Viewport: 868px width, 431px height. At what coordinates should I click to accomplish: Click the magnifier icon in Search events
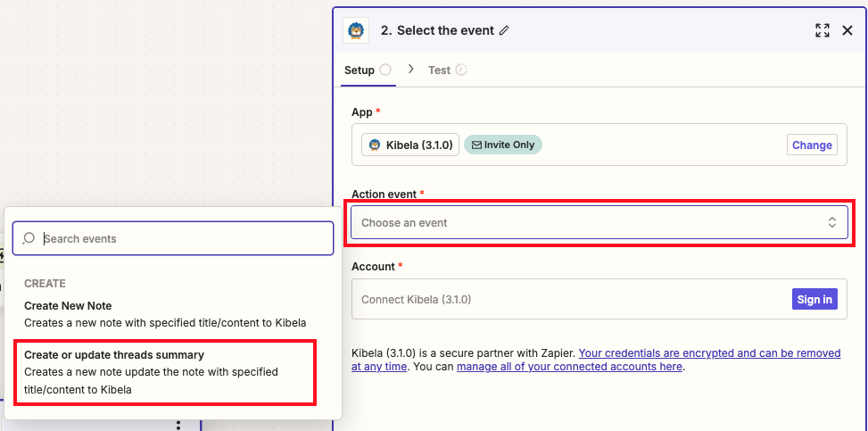[x=29, y=239]
